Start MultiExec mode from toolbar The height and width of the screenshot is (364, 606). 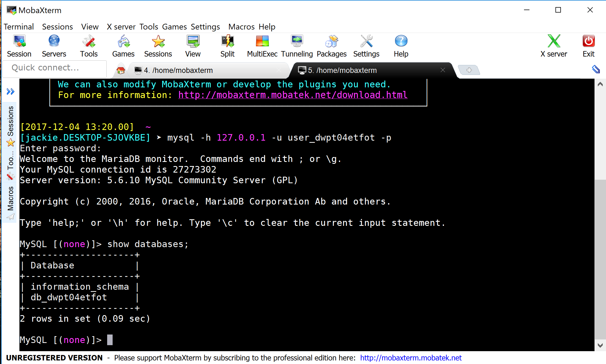262,46
